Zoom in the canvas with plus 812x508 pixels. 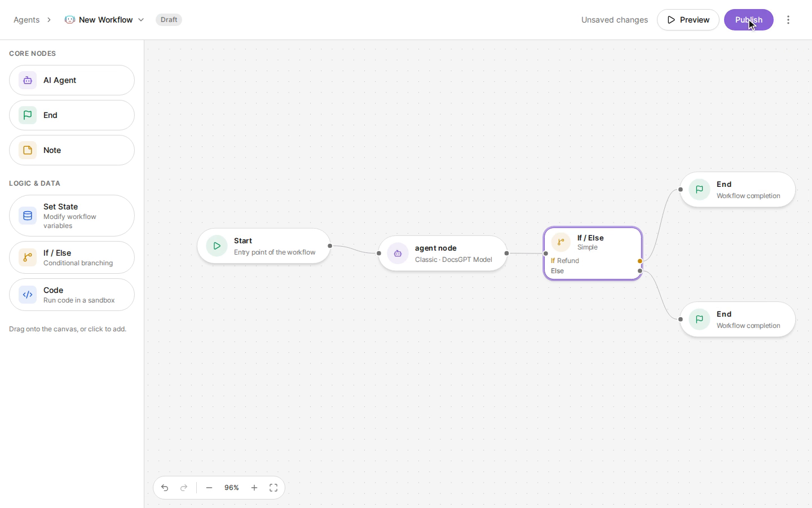254,488
